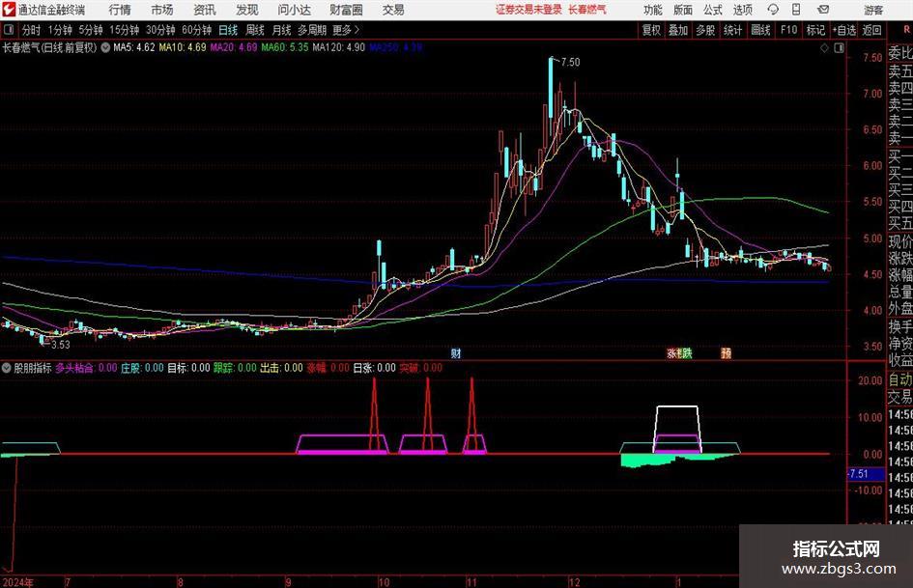The width and height of the screenshot is (913, 588).
Task: Click the 统计 statistics toolbar button
Action: (732, 30)
